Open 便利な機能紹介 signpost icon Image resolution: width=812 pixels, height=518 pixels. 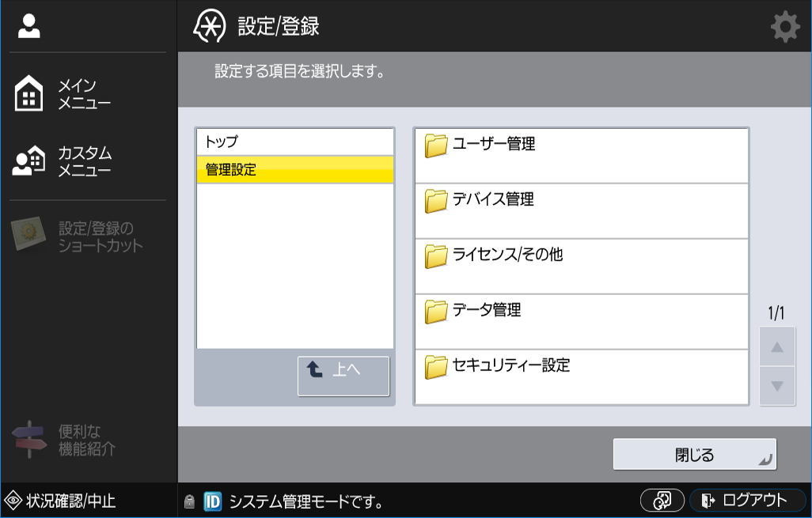pos(29,440)
